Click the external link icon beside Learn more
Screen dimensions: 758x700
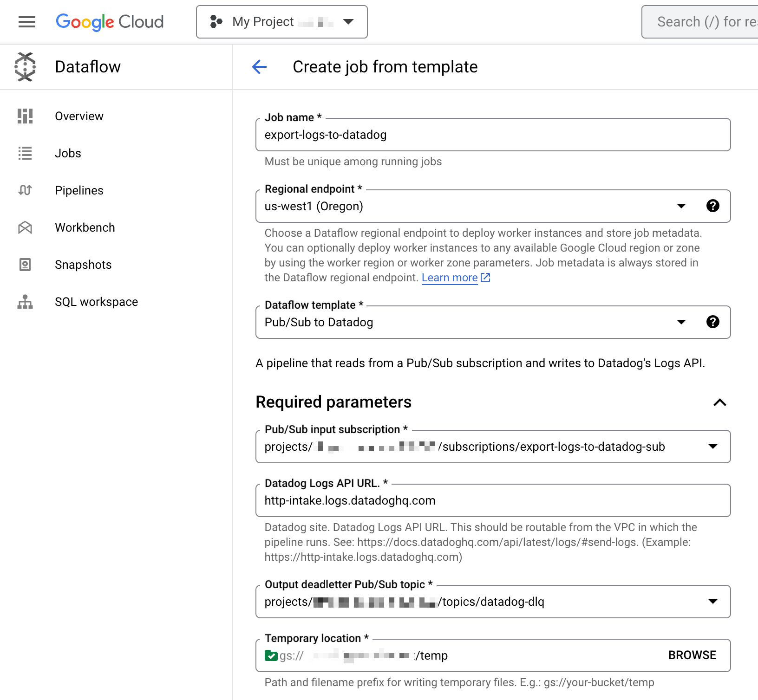[485, 278]
